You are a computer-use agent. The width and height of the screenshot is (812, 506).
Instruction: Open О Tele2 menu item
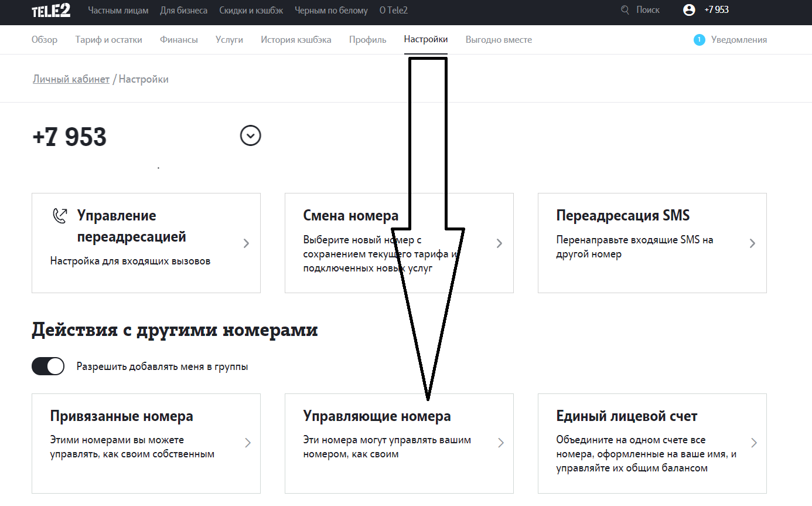pos(394,10)
